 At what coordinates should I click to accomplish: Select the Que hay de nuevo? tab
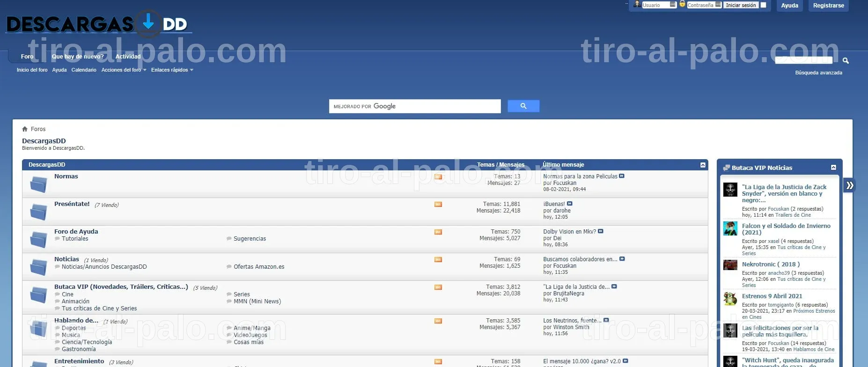click(78, 56)
